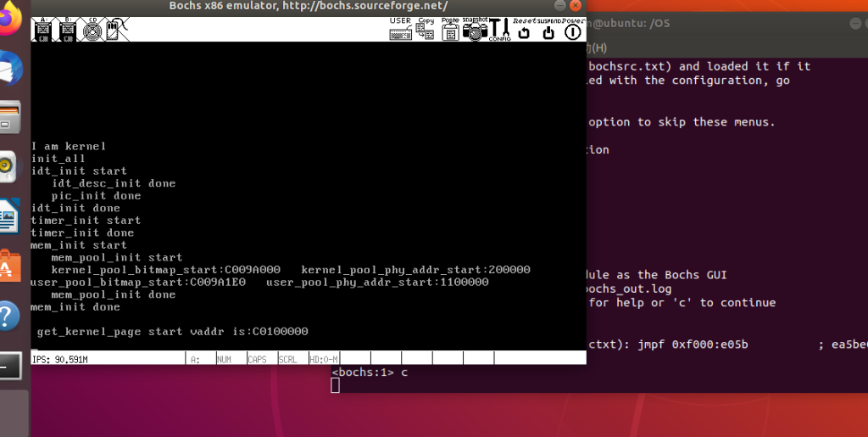The height and width of the screenshot is (437, 868).
Task: Click the Suspend button in Bochs
Action: pos(548,31)
